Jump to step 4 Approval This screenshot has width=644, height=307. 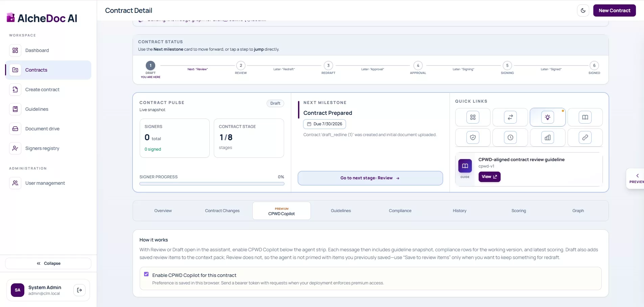pos(418,66)
